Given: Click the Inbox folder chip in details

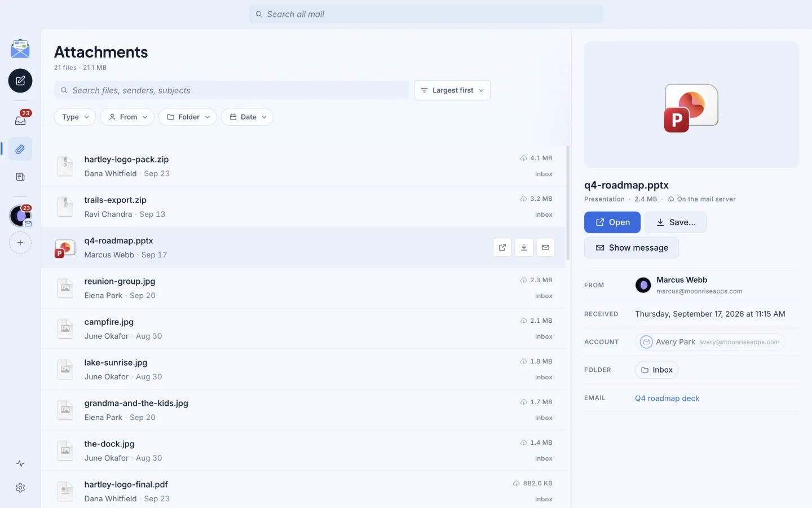Looking at the screenshot, I should [656, 370].
